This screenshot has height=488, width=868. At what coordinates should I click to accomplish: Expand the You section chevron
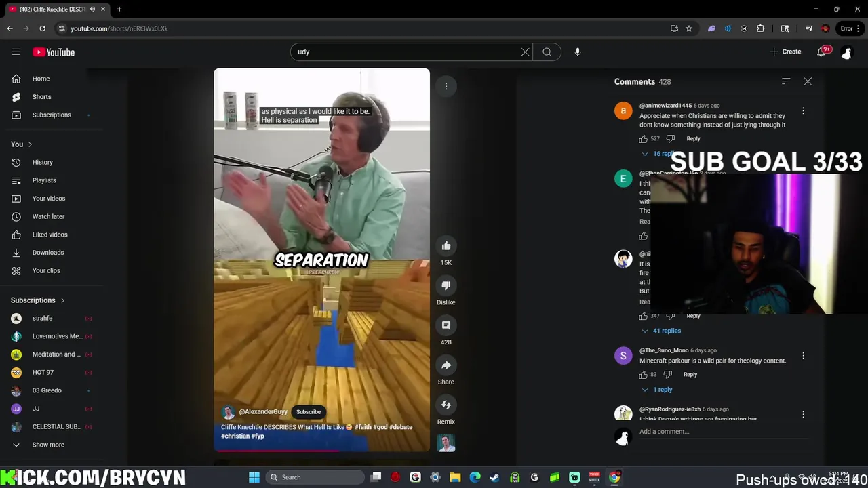[x=30, y=144]
